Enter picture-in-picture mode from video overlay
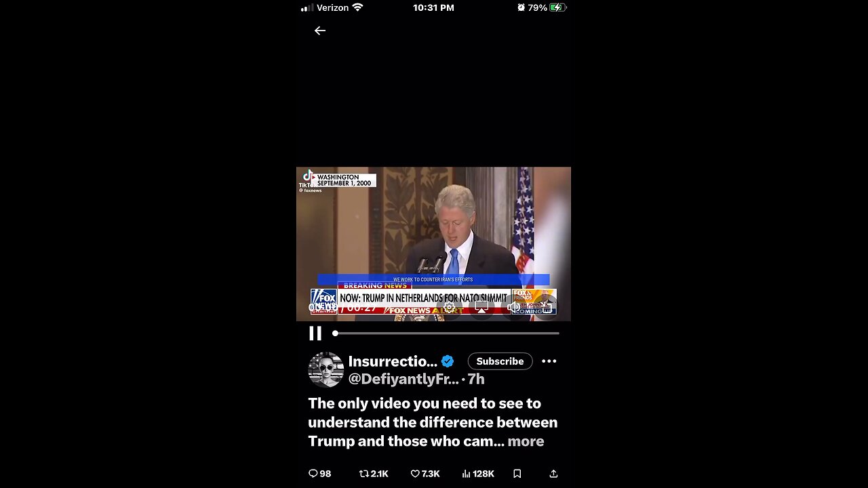The height and width of the screenshot is (488, 868). click(546, 307)
